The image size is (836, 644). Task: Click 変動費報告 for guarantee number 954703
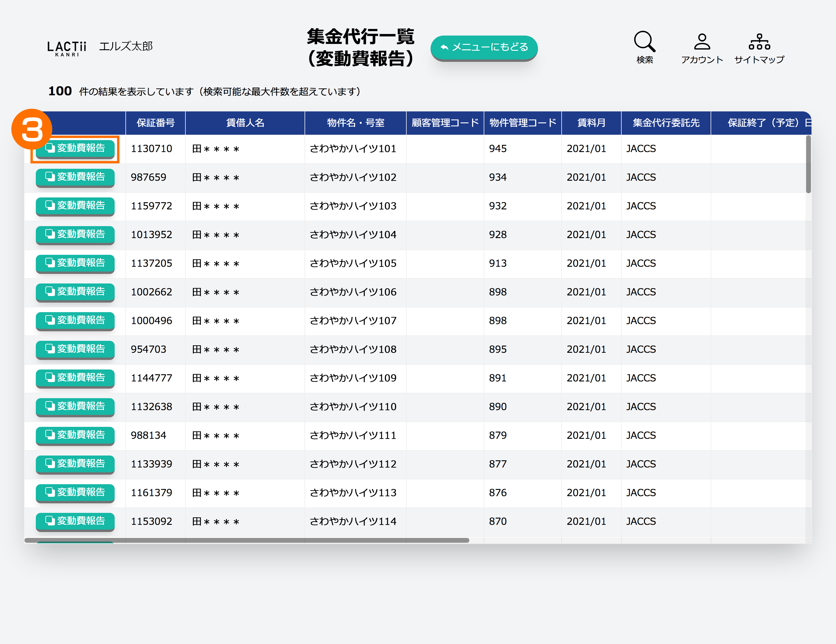click(x=75, y=349)
